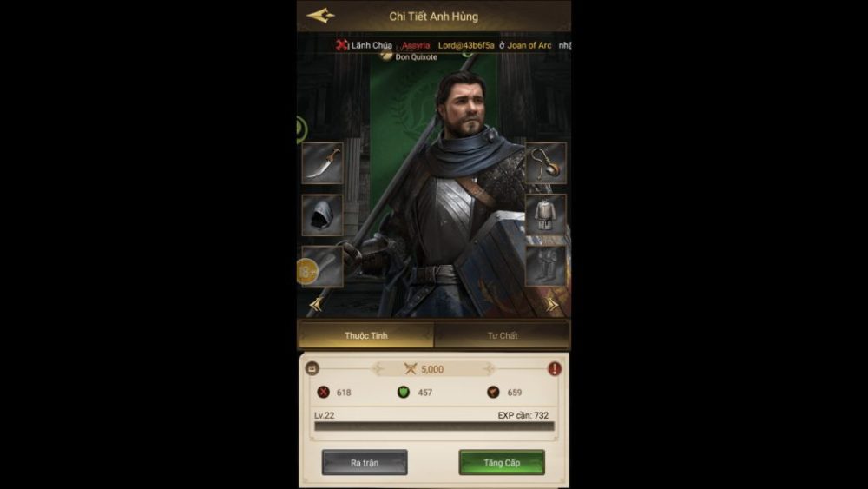This screenshot has width=868, height=489.
Task: Open the chest armor equipment slot
Action: click(x=546, y=215)
